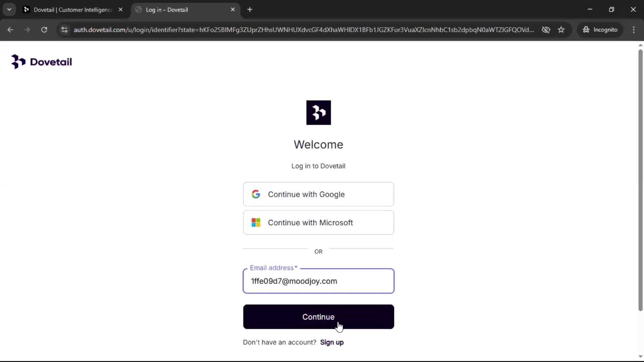Open the Chrome three-dot menu
This screenshot has height=362, width=644.
[x=634, y=30]
